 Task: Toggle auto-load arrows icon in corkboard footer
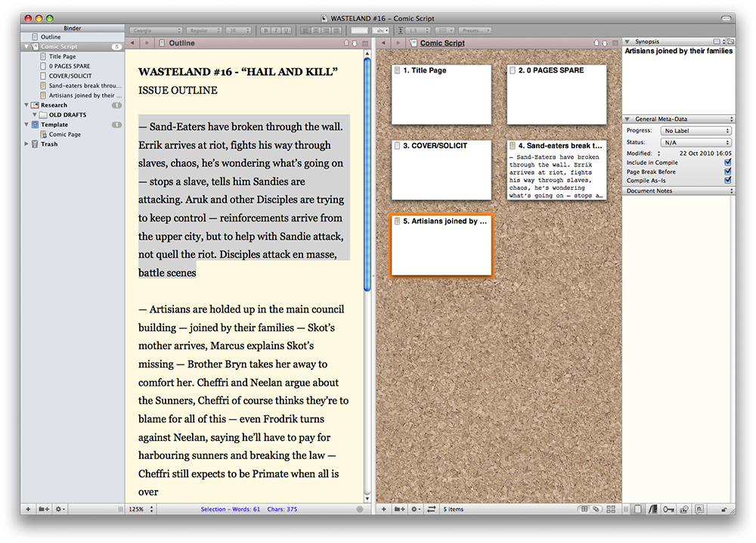(x=432, y=510)
